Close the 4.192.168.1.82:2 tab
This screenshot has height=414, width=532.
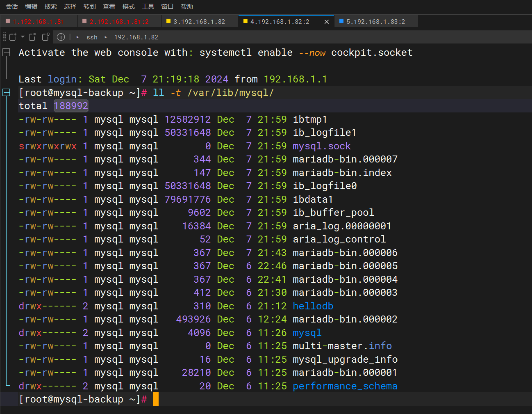tap(327, 22)
